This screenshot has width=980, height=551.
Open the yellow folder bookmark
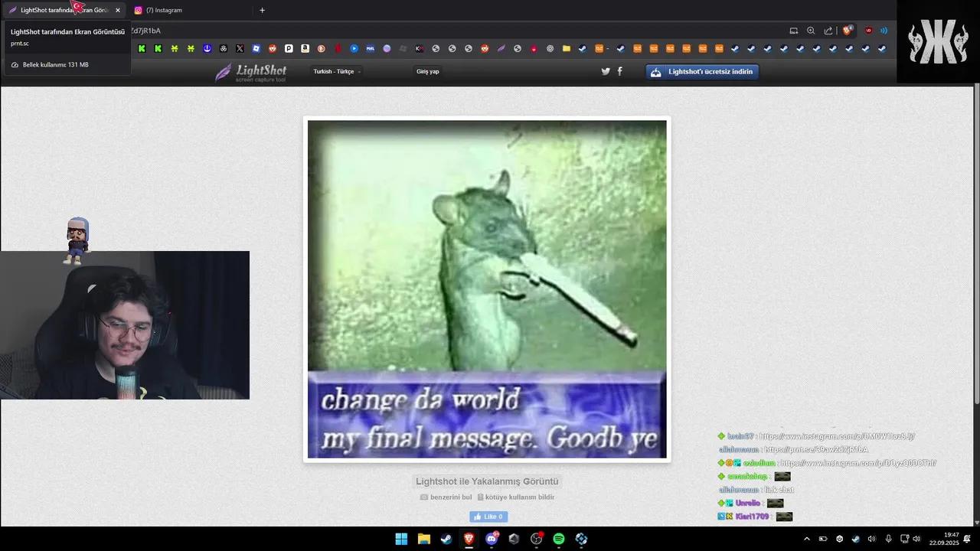tap(567, 48)
